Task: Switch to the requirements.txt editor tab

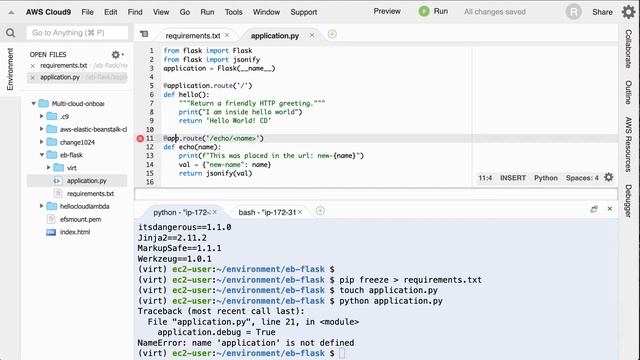Action: [192, 36]
